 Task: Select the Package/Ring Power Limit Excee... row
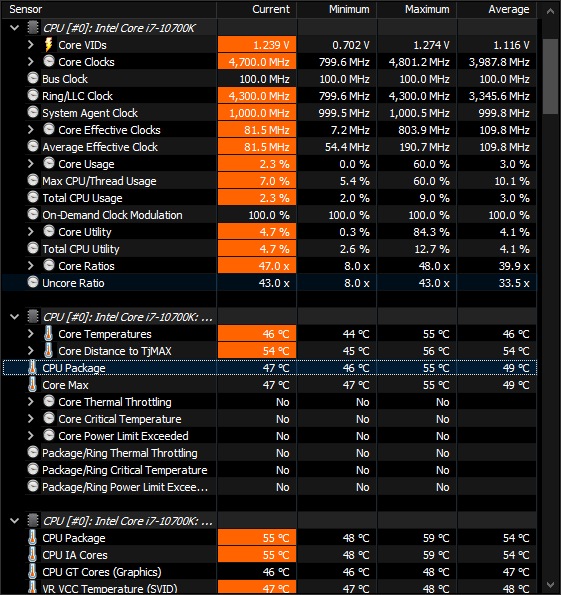point(269,487)
